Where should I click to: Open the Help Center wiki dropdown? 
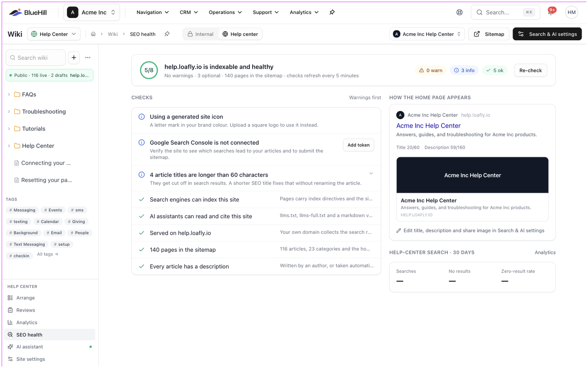pos(54,34)
